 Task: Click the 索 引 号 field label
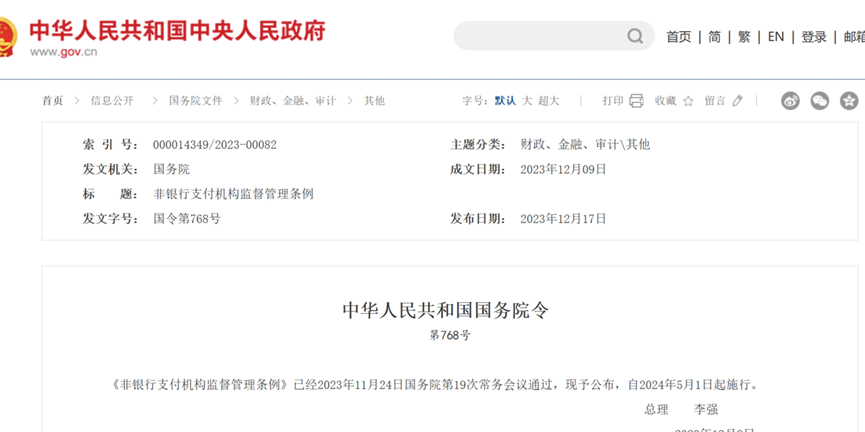(x=110, y=145)
